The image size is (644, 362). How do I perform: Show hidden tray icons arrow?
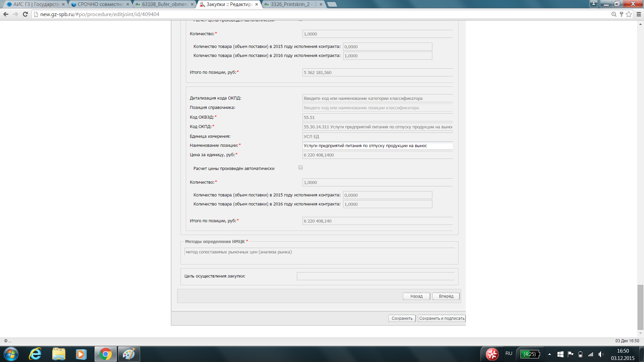(549, 354)
